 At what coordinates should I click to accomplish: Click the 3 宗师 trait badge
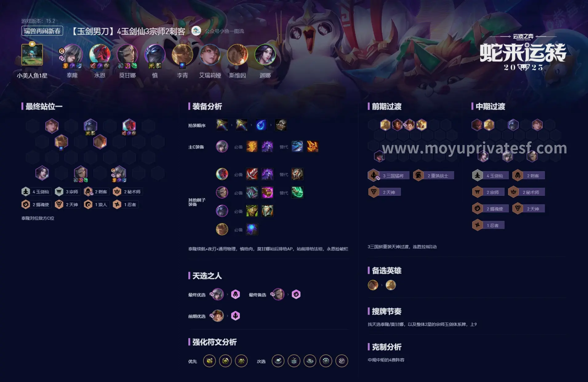(68, 192)
